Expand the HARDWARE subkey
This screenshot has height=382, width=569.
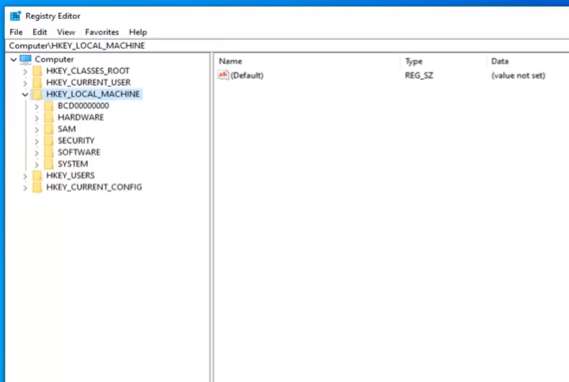(x=37, y=118)
